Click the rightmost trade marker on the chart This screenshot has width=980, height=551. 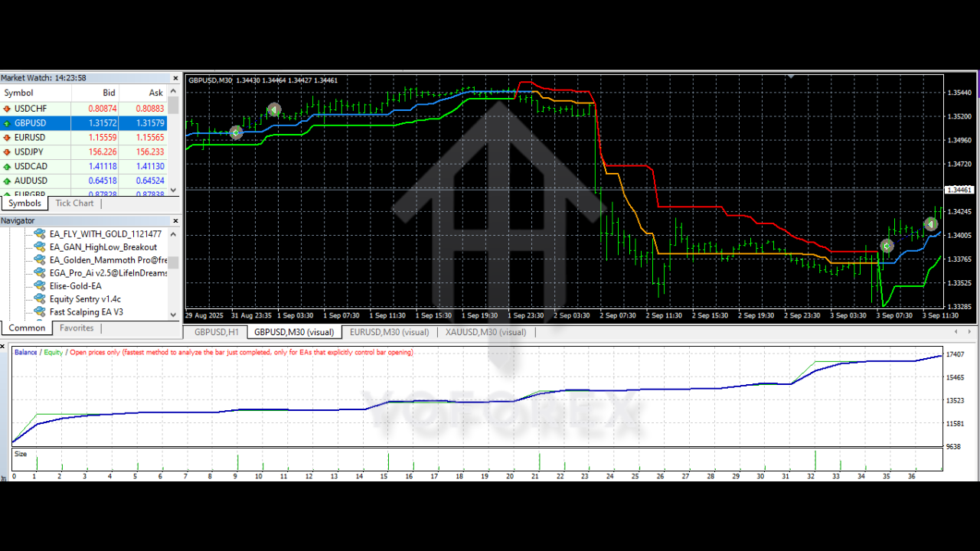(930, 224)
